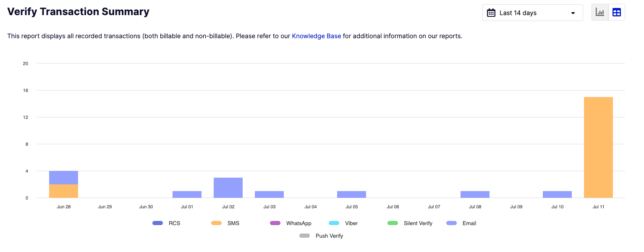Open the Knowledge Base link
The width and height of the screenshot is (644, 252).
316,36
